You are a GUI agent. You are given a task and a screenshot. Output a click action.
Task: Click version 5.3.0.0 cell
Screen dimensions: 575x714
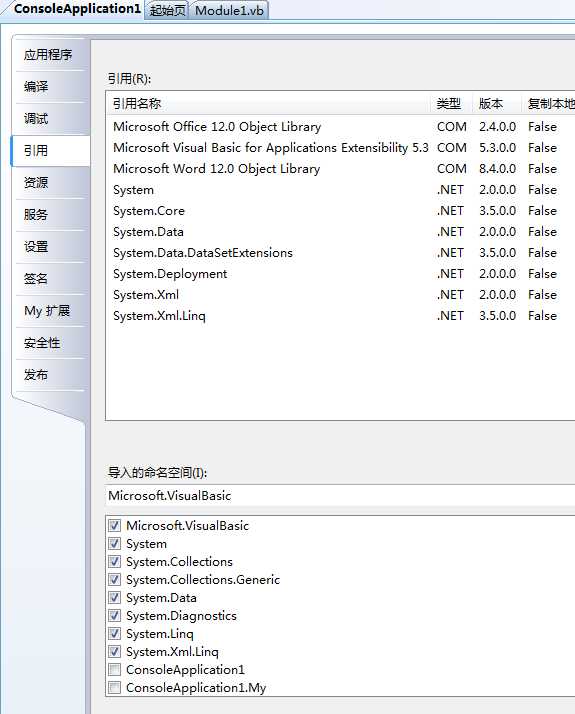point(497,148)
